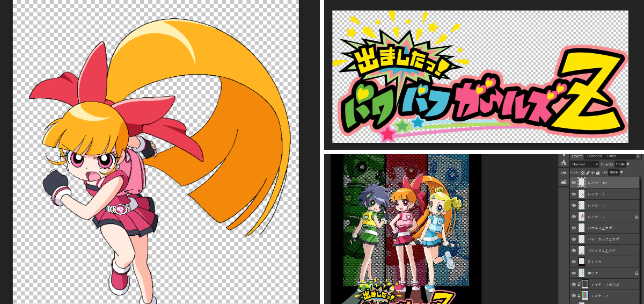Screen dimensions: 644x304
Task: Click the Opacity value field
Action: pos(620,164)
